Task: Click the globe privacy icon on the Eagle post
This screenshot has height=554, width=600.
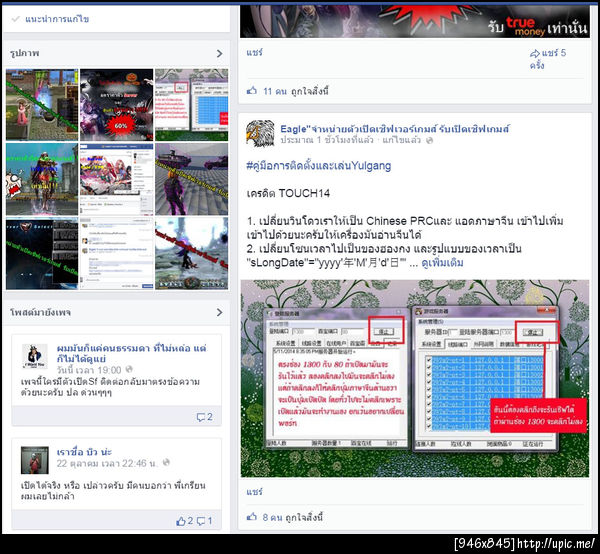Action: (429, 140)
